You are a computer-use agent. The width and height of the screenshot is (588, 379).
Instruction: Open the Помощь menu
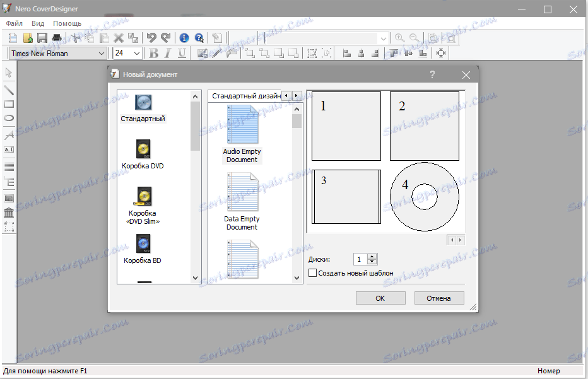tap(67, 23)
